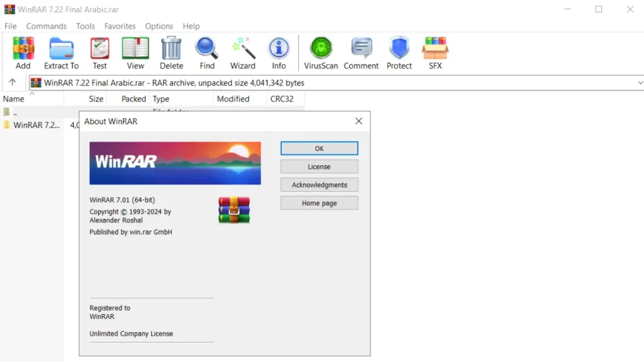Sort by the Size column header
The width and height of the screenshot is (644, 362).
point(86,99)
